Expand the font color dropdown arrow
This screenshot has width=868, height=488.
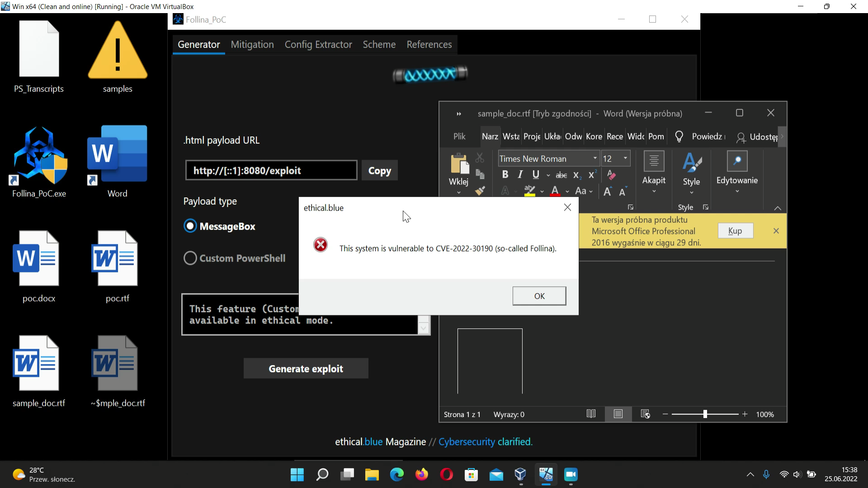(x=567, y=191)
